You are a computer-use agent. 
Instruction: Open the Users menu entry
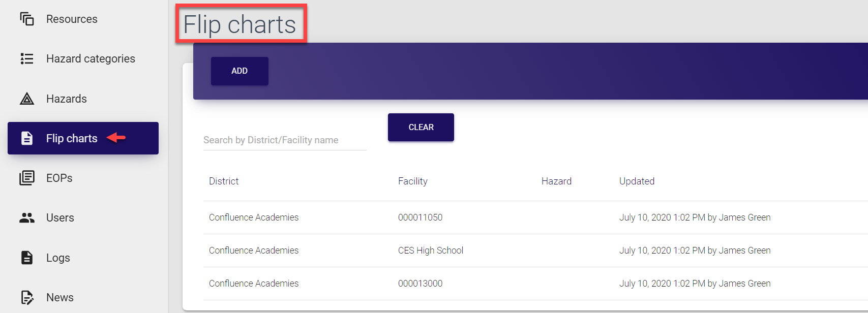coord(60,218)
